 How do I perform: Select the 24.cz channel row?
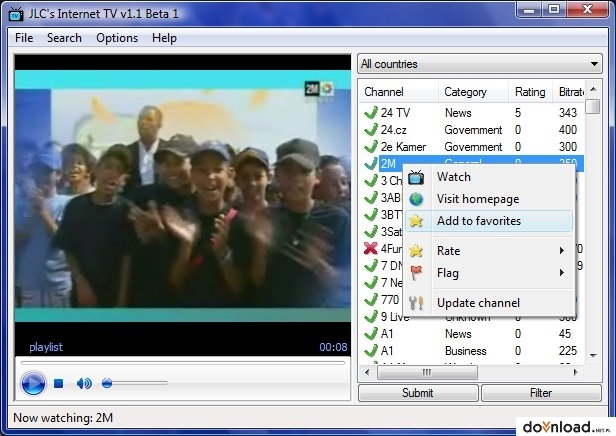coord(473,130)
